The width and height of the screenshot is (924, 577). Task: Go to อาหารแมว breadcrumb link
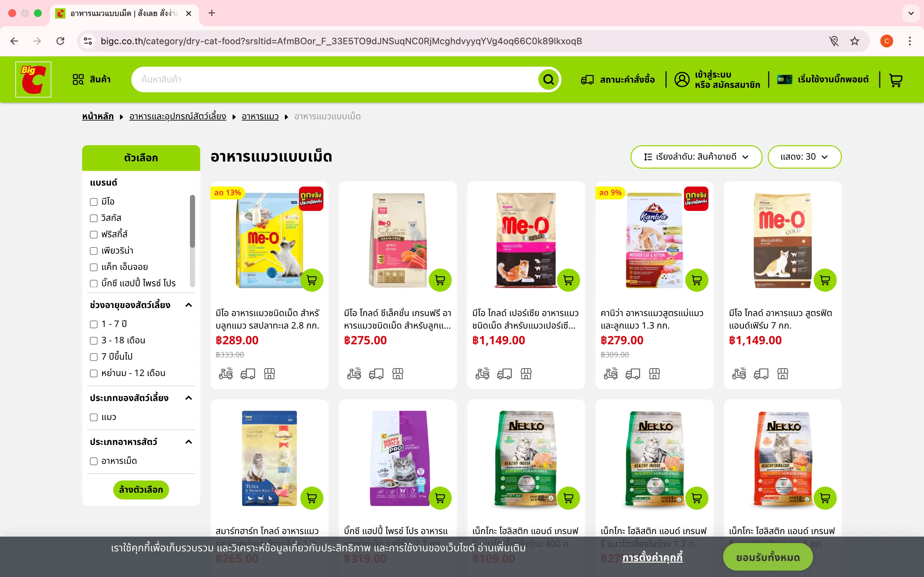pyautogui.click(x=260, y=116)
